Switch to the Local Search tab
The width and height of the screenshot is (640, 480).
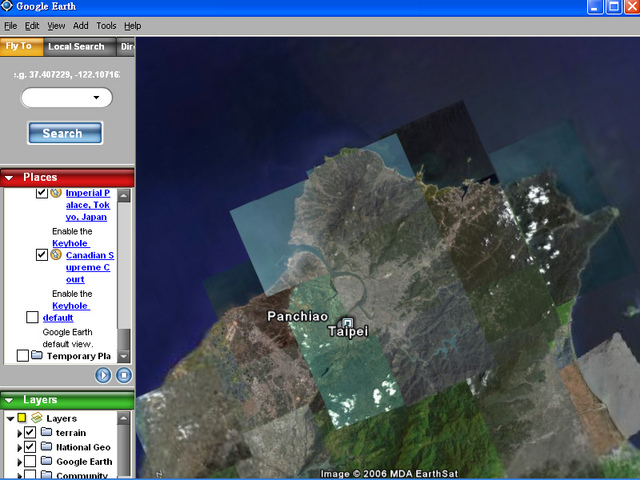pyautogui.click(x=79, y=47)
